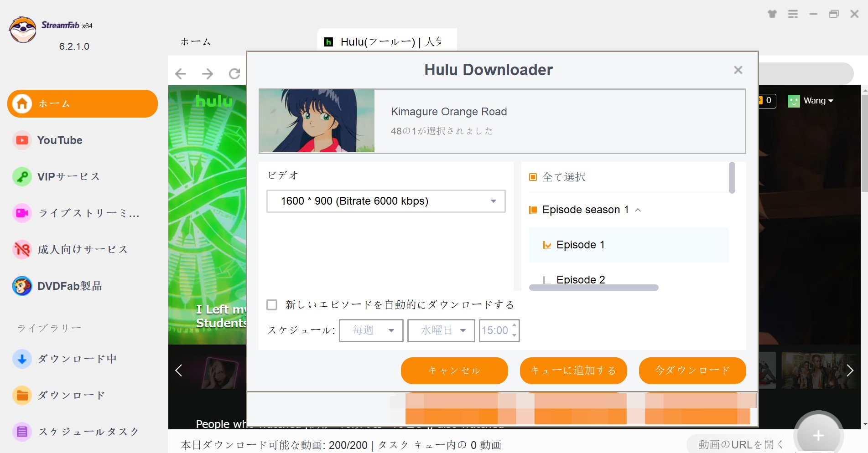The width and height of the screenshot is (868, 453).
Task: Open the 毎週 schedule frequency dropdown
Action: click(x=371, y=330)
